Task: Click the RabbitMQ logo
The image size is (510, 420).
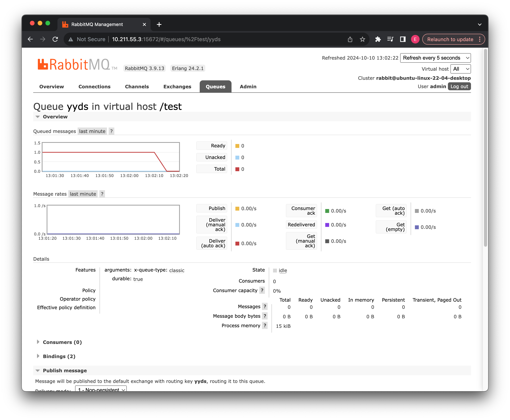Action: [74, 65]
